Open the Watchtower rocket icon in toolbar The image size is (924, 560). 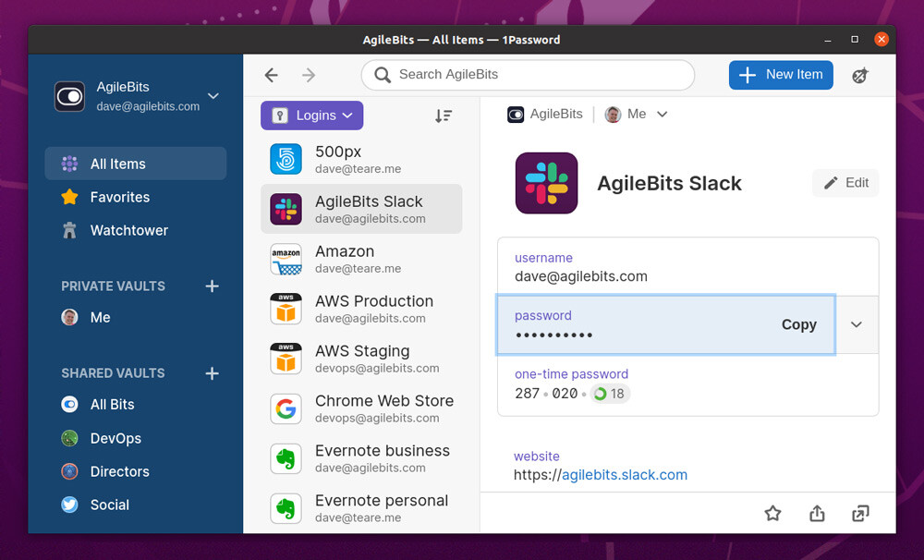pos(860,76)
